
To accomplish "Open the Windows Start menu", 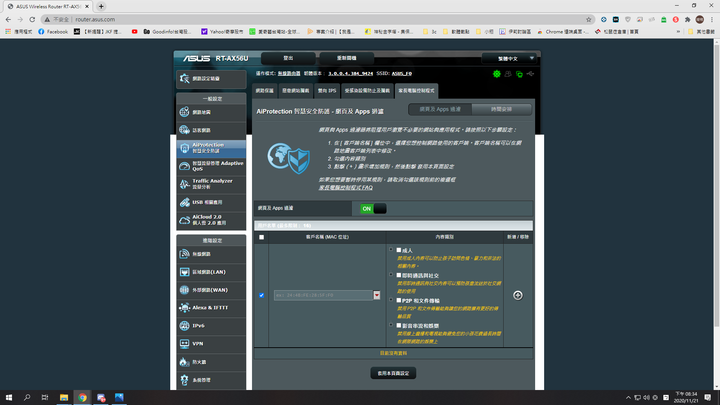I will click(9, 397).
